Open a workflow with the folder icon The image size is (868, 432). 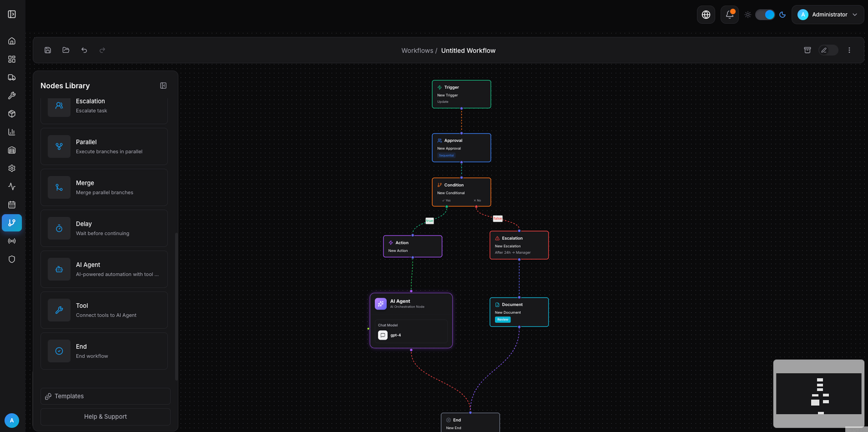point(66,50)
